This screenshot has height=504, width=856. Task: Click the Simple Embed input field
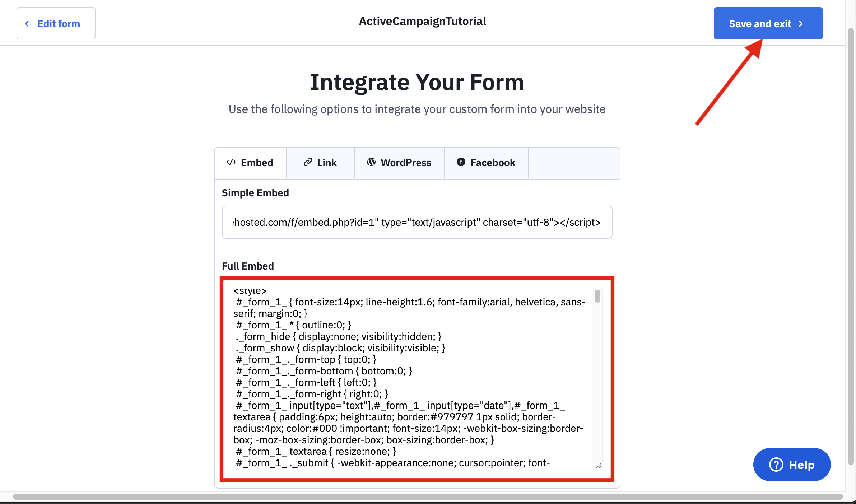point(417,222)
